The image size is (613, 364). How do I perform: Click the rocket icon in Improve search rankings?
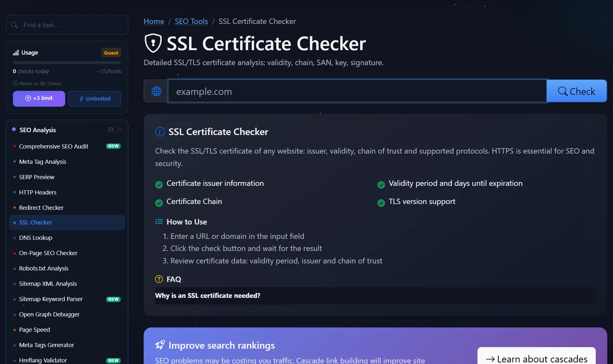(160, 345)
